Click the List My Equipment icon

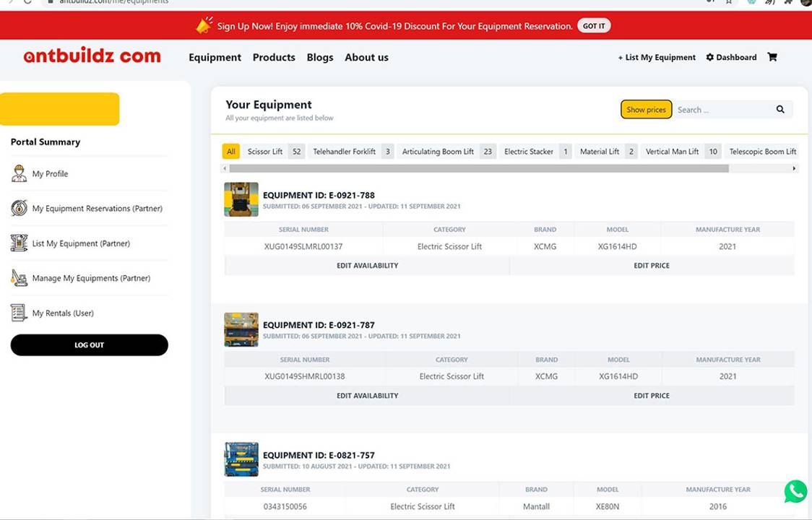pos(19,243)
